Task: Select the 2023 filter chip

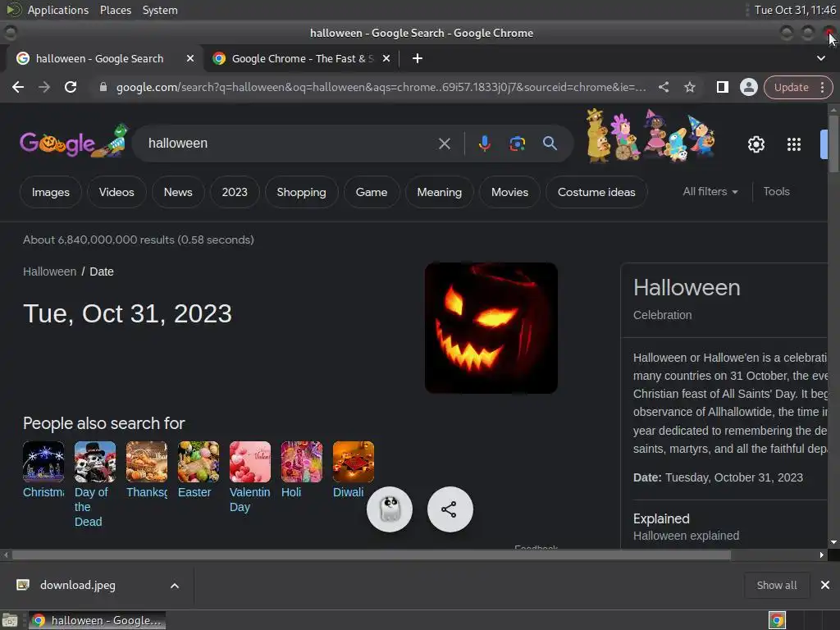Action: click(x=235, y=192)
